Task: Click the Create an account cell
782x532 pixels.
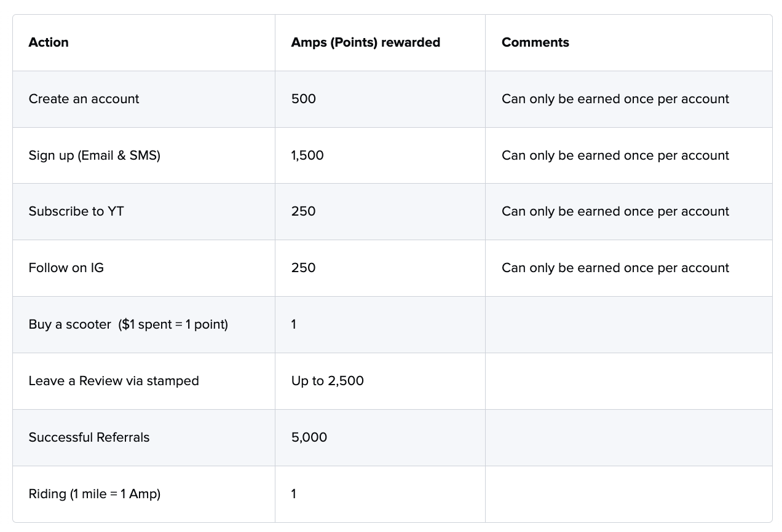Action: 84,99
